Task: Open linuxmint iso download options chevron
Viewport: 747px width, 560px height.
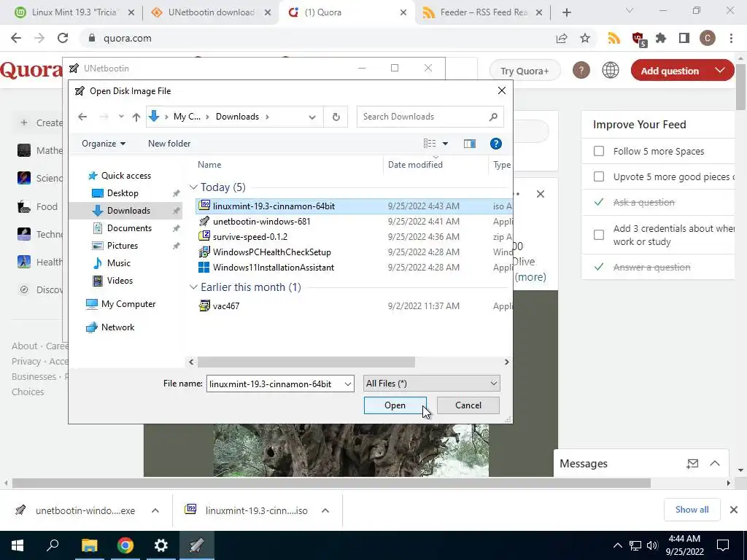Action: click(325, 510)
